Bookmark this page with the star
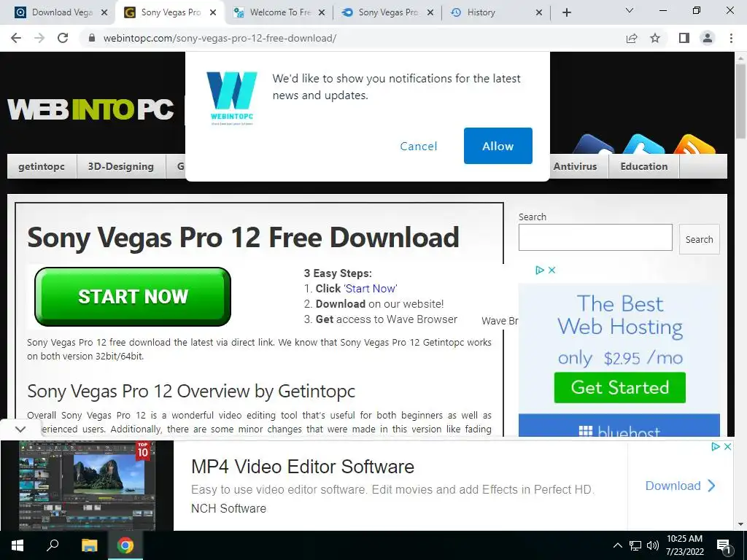 (655, 38)
